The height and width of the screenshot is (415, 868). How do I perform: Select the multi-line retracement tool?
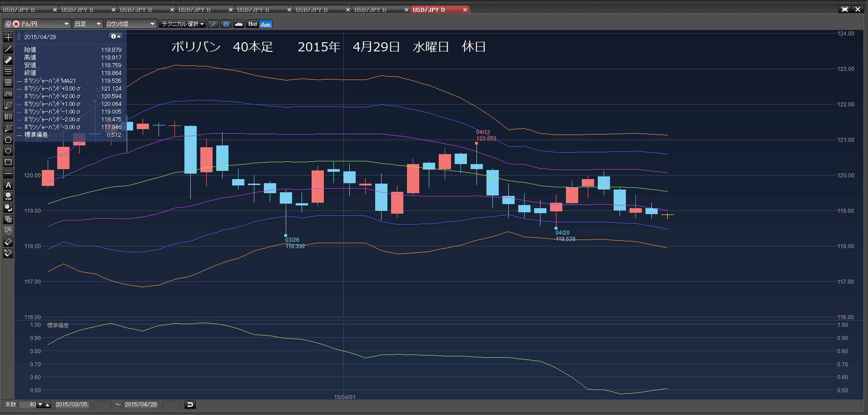coord(8,83)
